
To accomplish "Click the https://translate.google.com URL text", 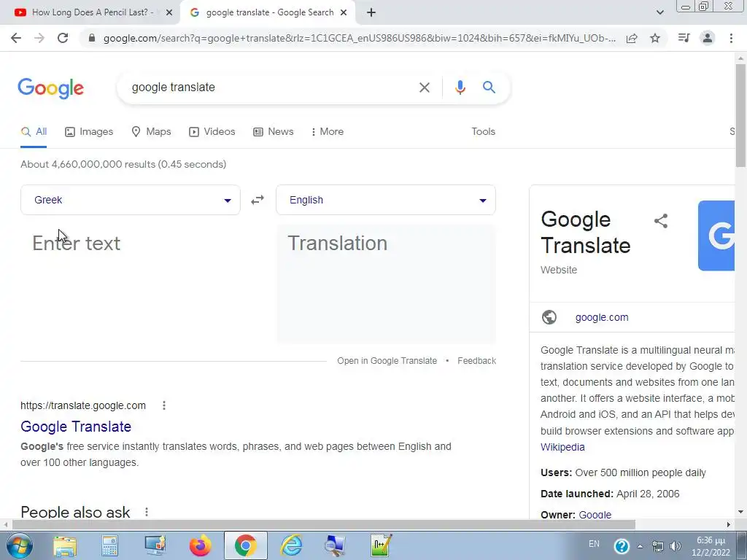I will 83,405.
